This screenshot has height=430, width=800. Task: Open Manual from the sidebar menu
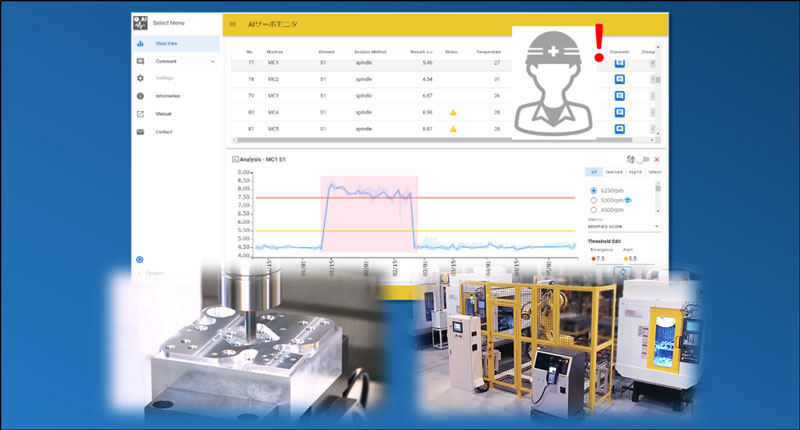point(177,114)
